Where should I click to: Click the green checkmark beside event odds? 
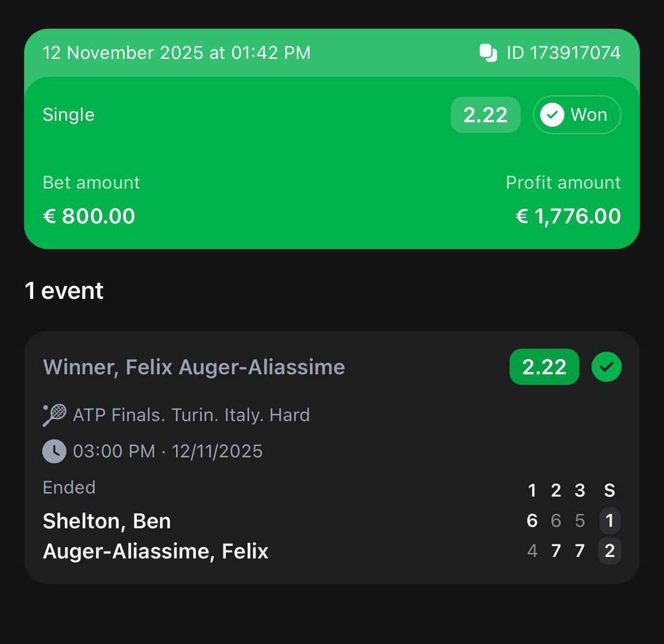click(606, 367)
